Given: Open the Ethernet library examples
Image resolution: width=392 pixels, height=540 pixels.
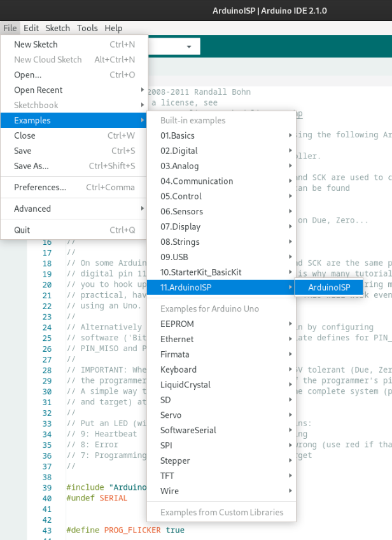Looking at the screenshot, I should [221, 339].
